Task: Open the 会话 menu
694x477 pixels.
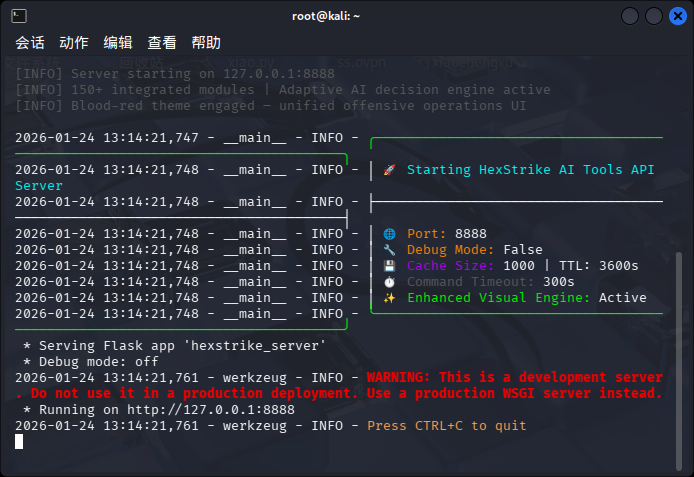Action: coord(30,43)
